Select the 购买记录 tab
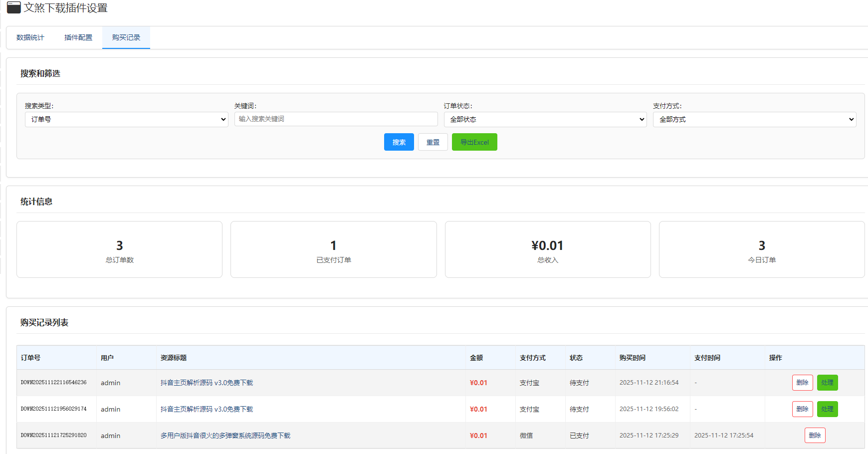The image size is (868, 454). (126, 37)
